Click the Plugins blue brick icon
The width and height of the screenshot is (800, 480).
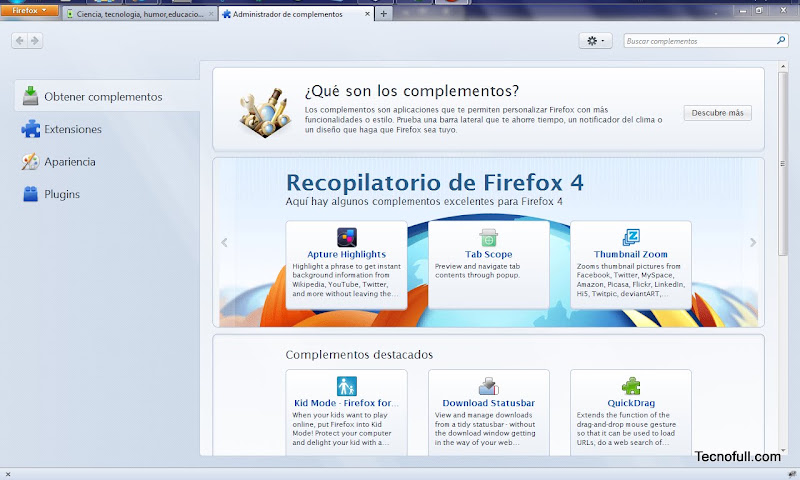point(31,194)
